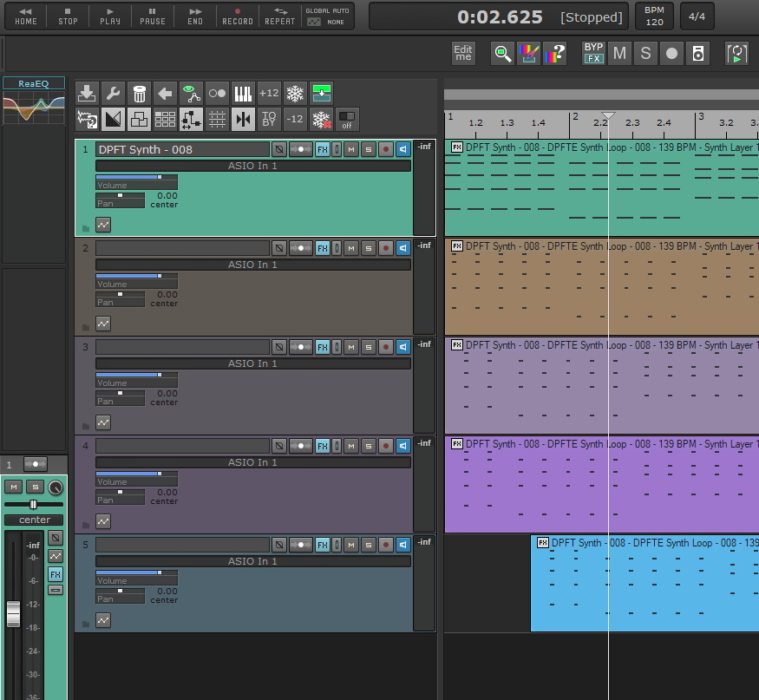Image resolution: width=759 pixels, height=700 pixels.
Task: Click the Edit me toolbar button
Action: (463, 54)
